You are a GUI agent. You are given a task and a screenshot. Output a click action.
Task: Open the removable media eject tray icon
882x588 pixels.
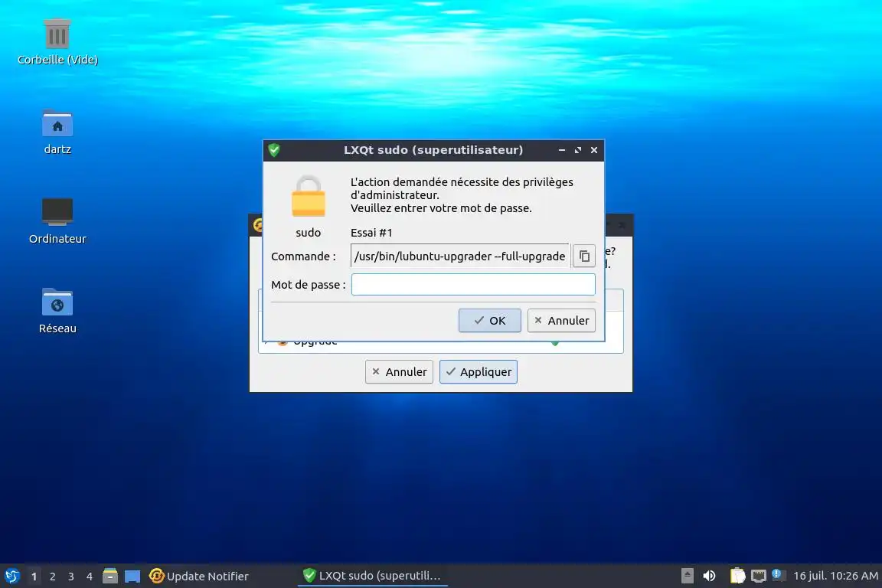tap(688, 576)
